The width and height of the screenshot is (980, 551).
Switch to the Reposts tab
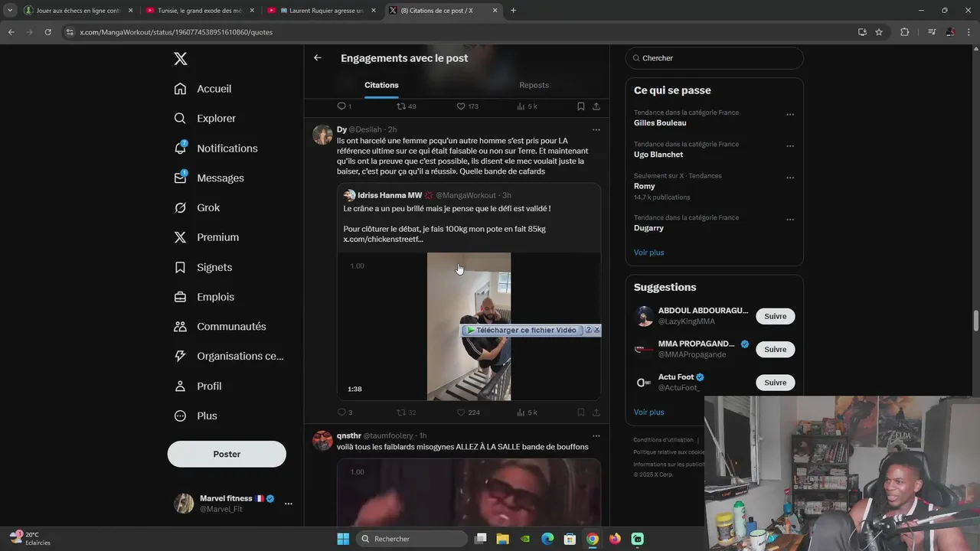[x=534, y=85]
